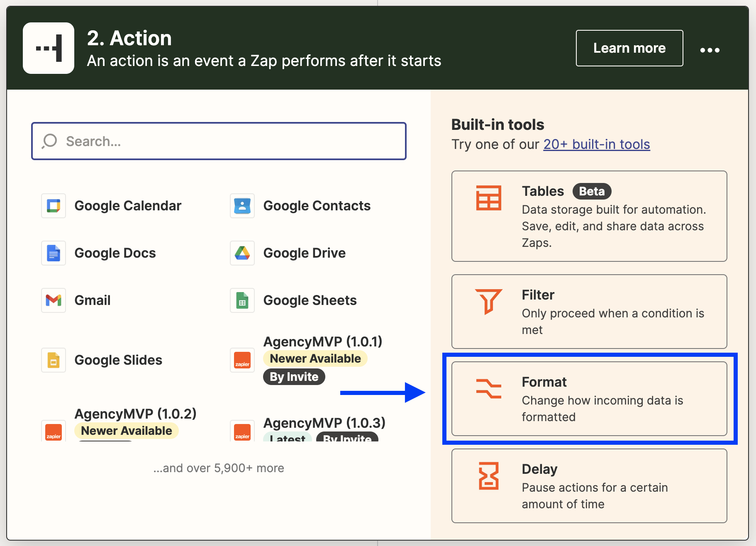Image resolution: width=756 pixels, height=546 pixels.
Task: Choose the Google Drive app name
Action: [x=305, y=253]
